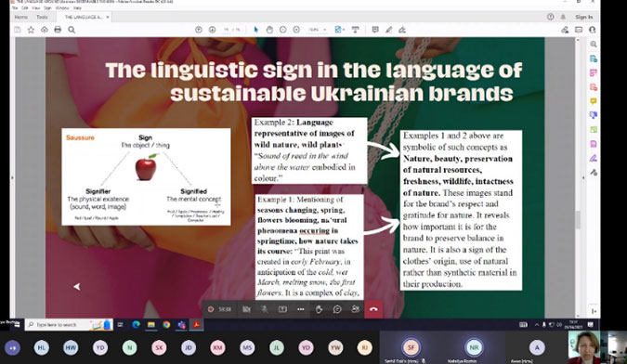Switch to the Home tab
Image resolution: width=627 pixels, height=364 pixels.
coord(20,17)
